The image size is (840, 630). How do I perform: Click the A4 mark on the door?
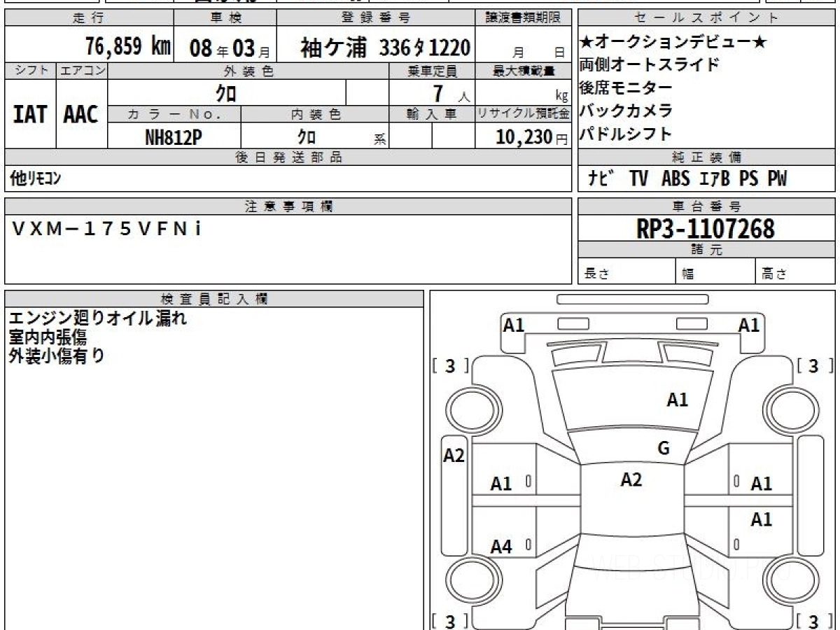(501, 547)
